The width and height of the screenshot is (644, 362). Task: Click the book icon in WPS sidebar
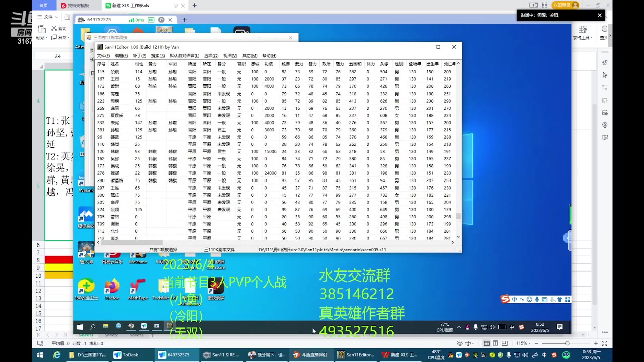point(605,137)
